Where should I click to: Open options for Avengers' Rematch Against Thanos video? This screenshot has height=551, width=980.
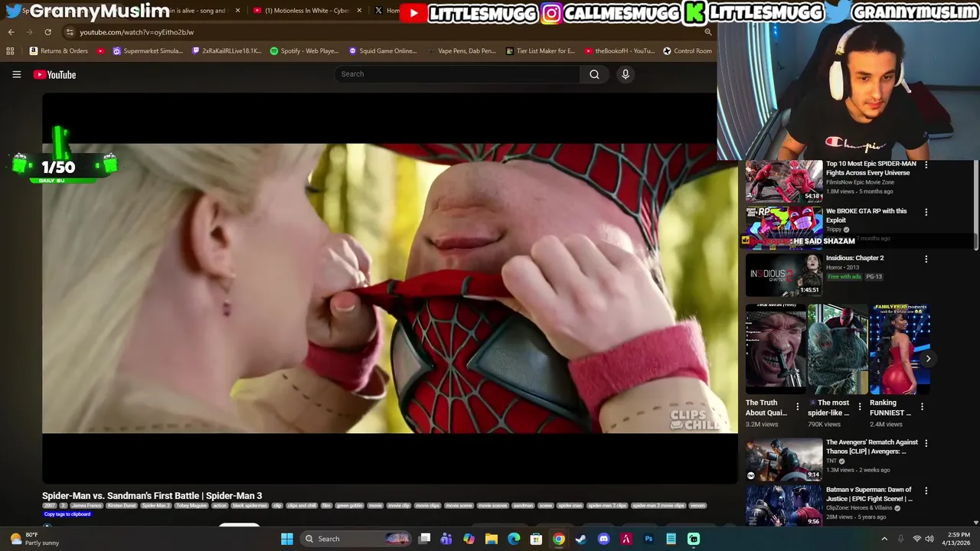(x=926, y=443)
